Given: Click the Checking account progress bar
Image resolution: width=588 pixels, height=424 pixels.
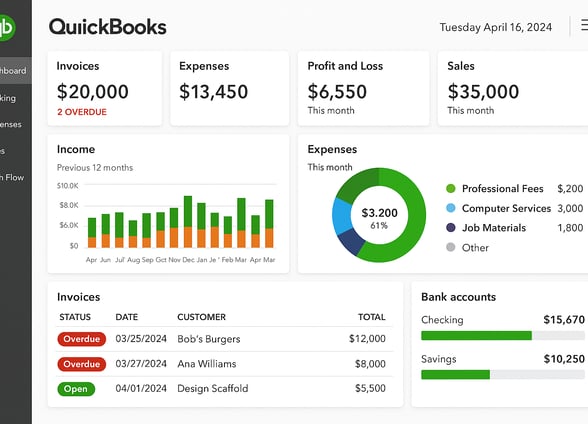Looking at the screenshot, I should [503, 336].
